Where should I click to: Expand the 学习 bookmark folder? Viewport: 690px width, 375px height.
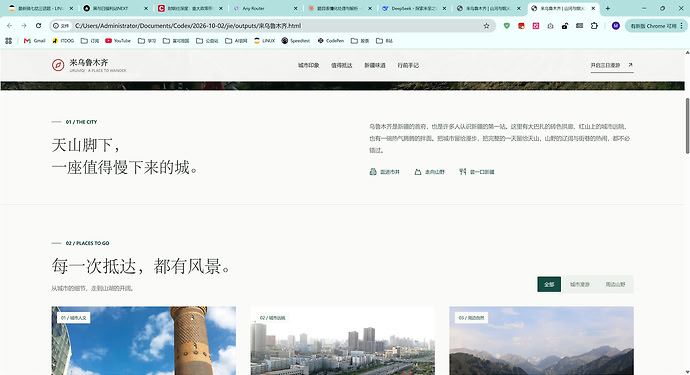click(x=147, y=41)
